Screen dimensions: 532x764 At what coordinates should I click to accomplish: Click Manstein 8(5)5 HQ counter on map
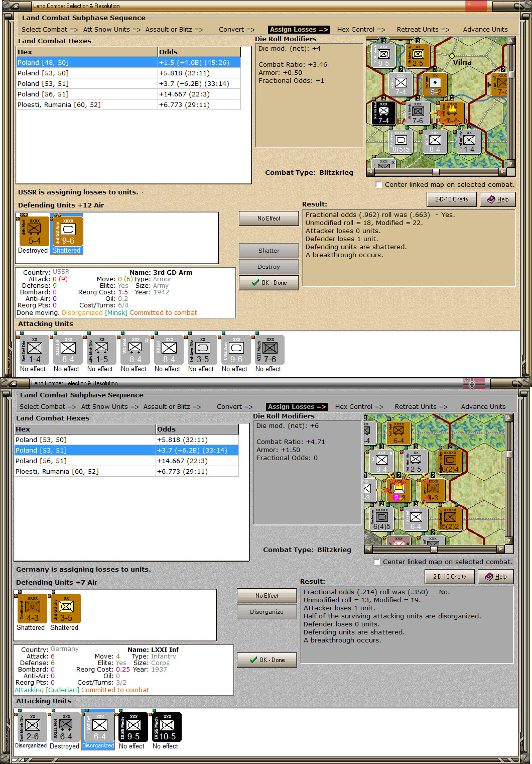click(401, 141)
